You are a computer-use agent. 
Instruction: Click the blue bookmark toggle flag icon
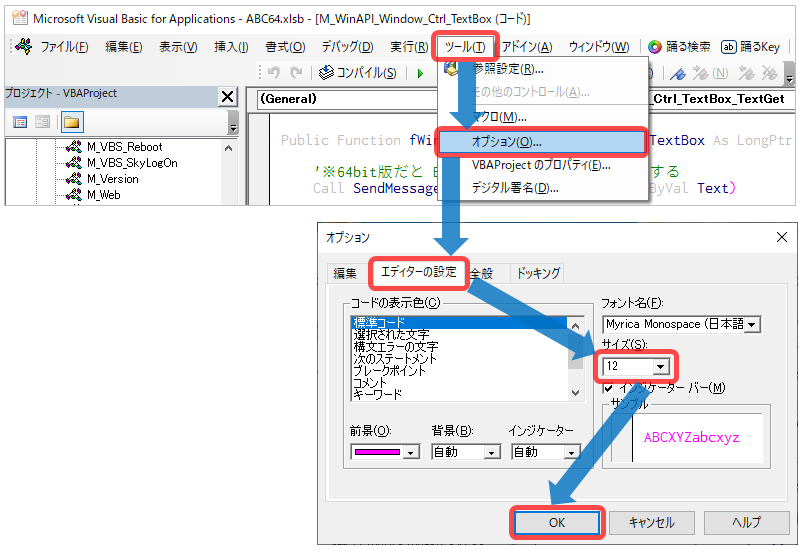[x=678, y=74]
